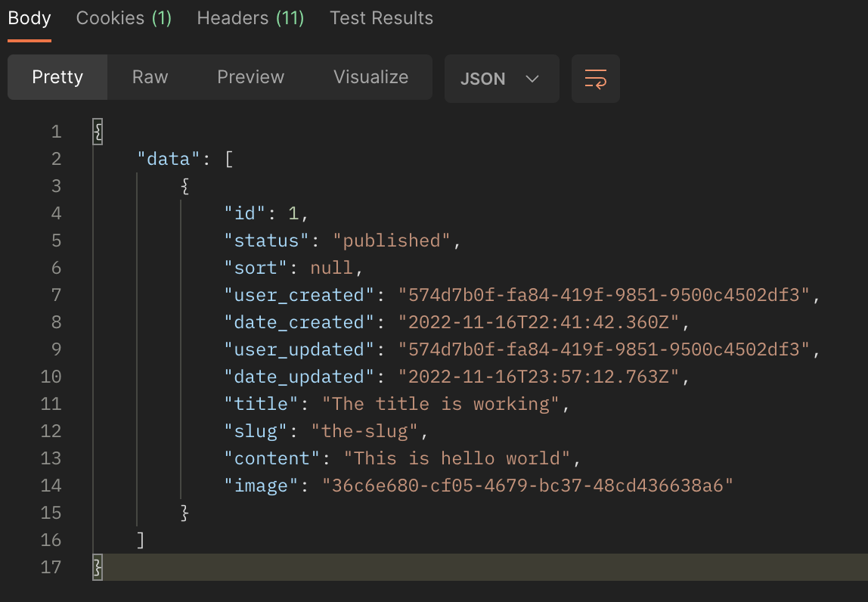The image size is (868, 602).
Task: Open the Cookies (1) tab
Action: 124,18
